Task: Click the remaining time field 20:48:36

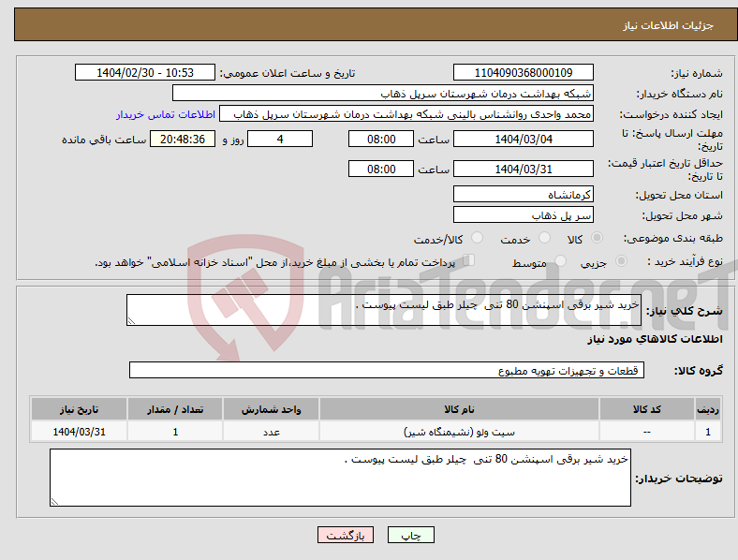Action: [x=183, y=139]
